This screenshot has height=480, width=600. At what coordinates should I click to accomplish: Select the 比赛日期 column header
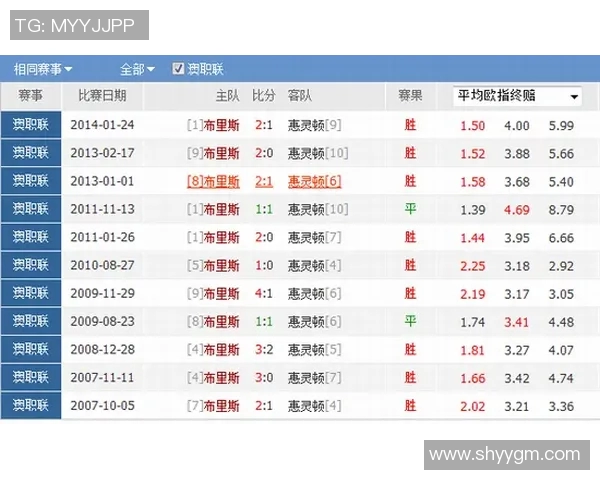(x=102, y=96)
